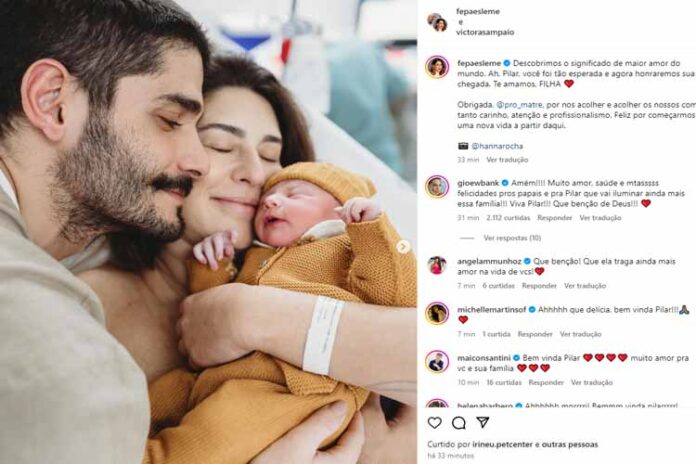Reply to angelammunhoz's comment
The image size is (696, 464).
point(539,286)
